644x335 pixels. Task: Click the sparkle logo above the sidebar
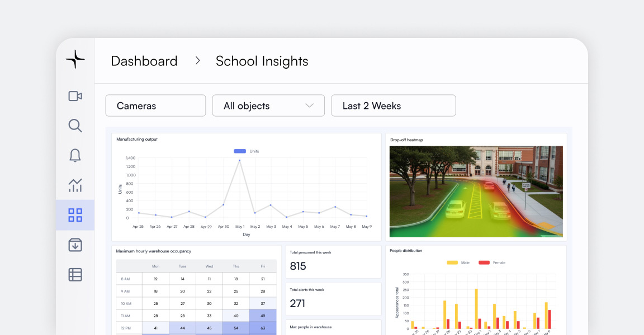[x=74, y=59]
